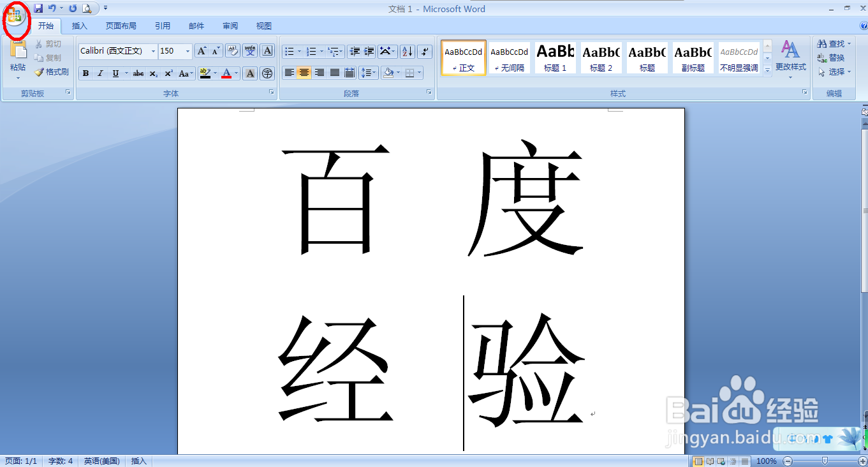Clear text formatting

[x=233, y=51]
